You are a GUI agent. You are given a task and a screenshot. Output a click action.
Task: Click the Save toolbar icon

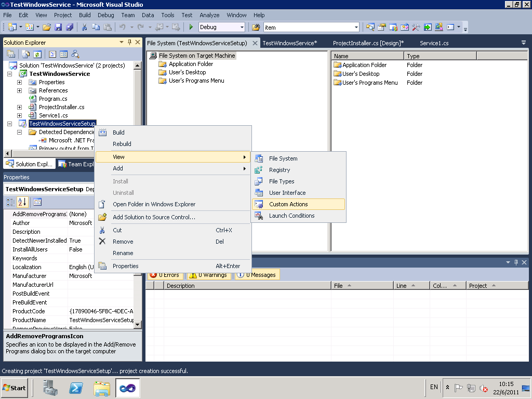[x=58, y=27]
